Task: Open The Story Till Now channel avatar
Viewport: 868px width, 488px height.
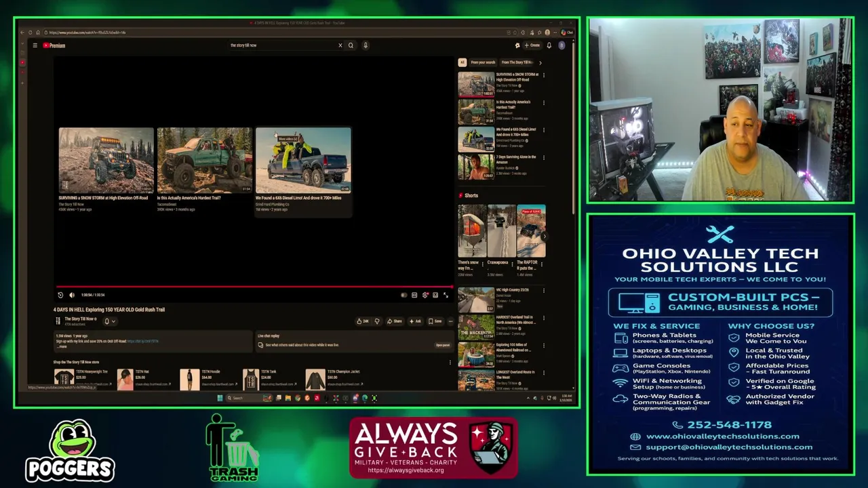Action: click(58, 321)
